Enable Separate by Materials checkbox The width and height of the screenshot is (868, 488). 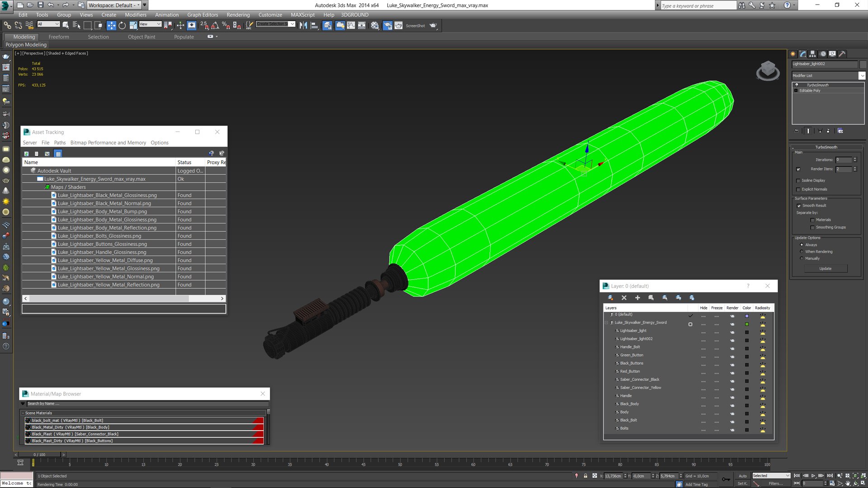(812, 220)
